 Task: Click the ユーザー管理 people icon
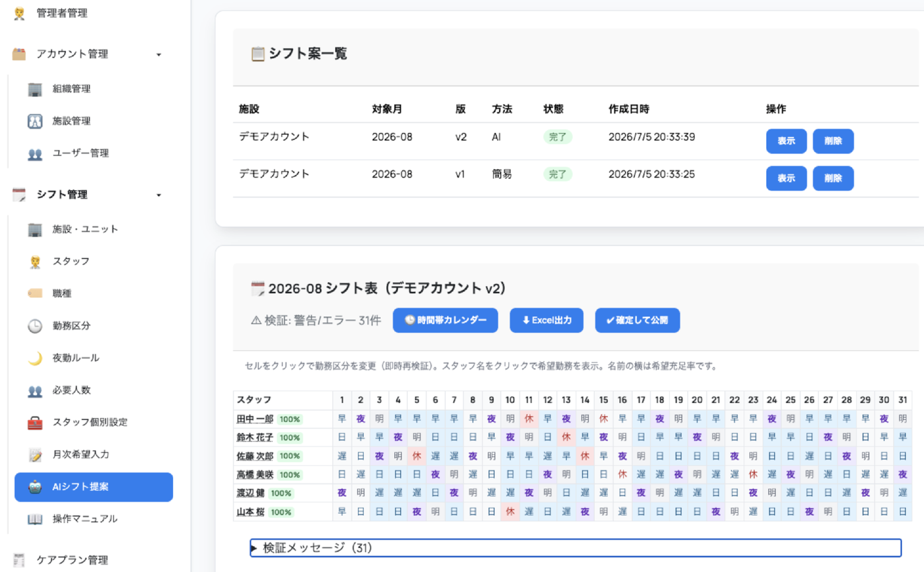point(35,154)
